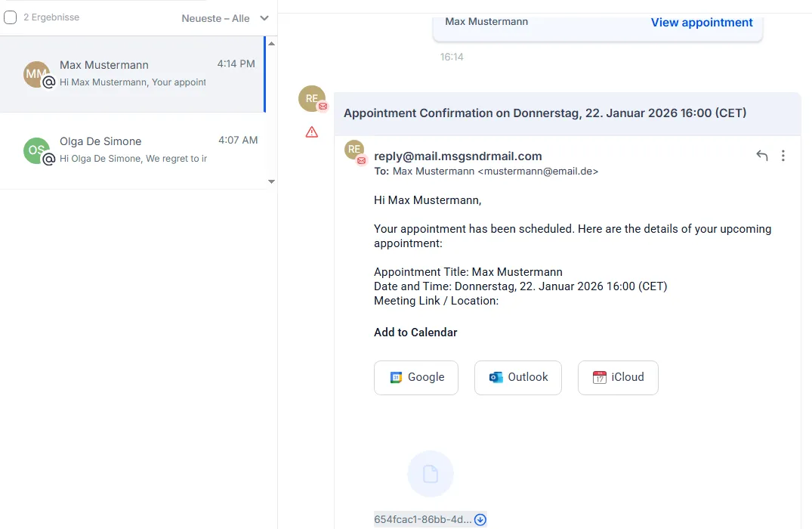Click the Google calendar icon
This screenshot has height=529, width=812.
point(396,377)
